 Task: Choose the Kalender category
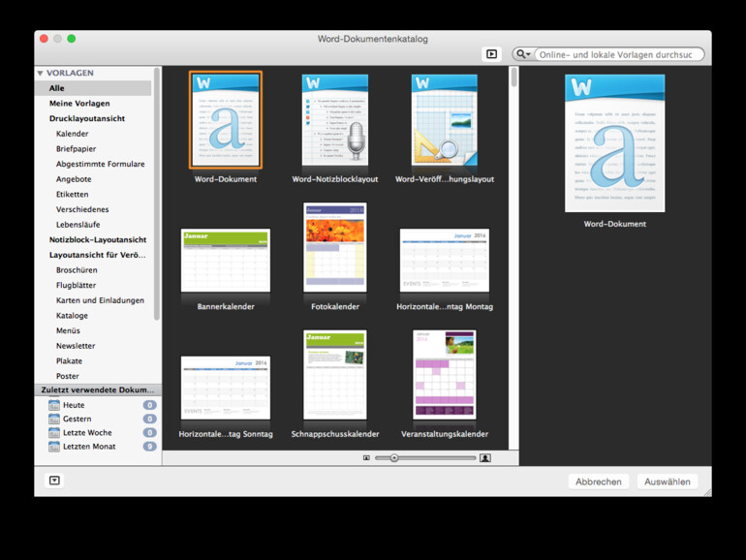tap(73, 134)
